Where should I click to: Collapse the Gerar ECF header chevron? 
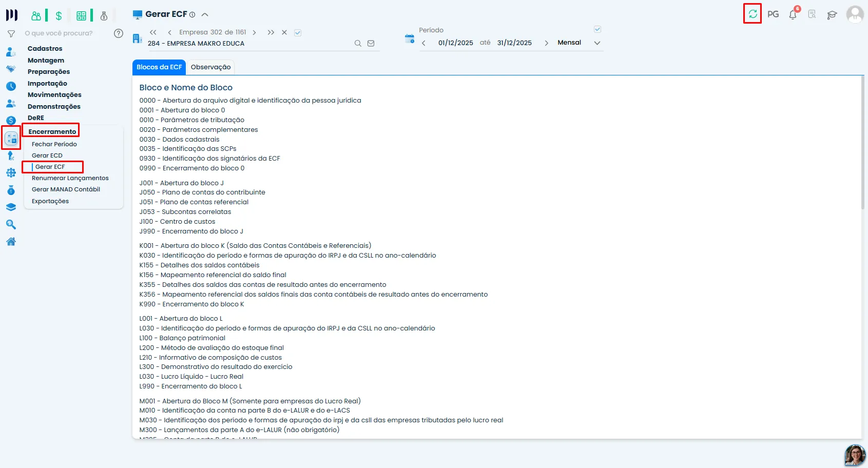pos(205,14)
